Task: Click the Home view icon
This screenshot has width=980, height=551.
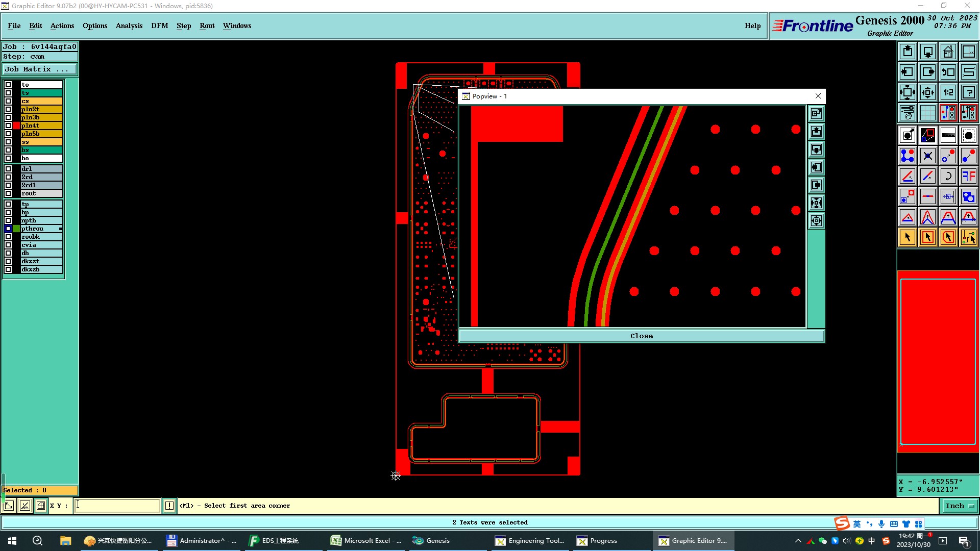Action: (x=948, y=52)
